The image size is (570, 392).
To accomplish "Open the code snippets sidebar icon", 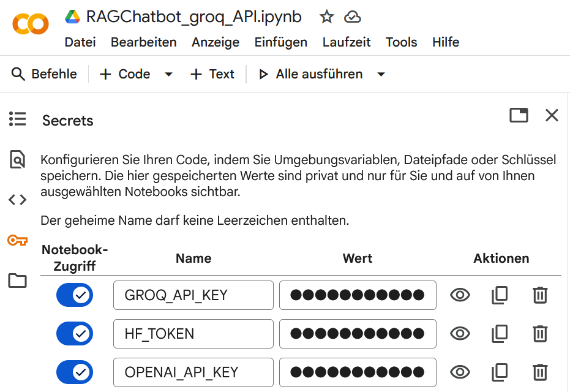I will (17, 199).
